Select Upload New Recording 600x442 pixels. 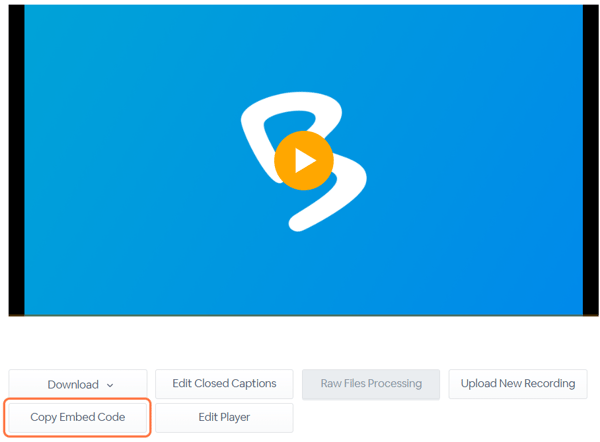pyautogui.click(x=518, y=384)
